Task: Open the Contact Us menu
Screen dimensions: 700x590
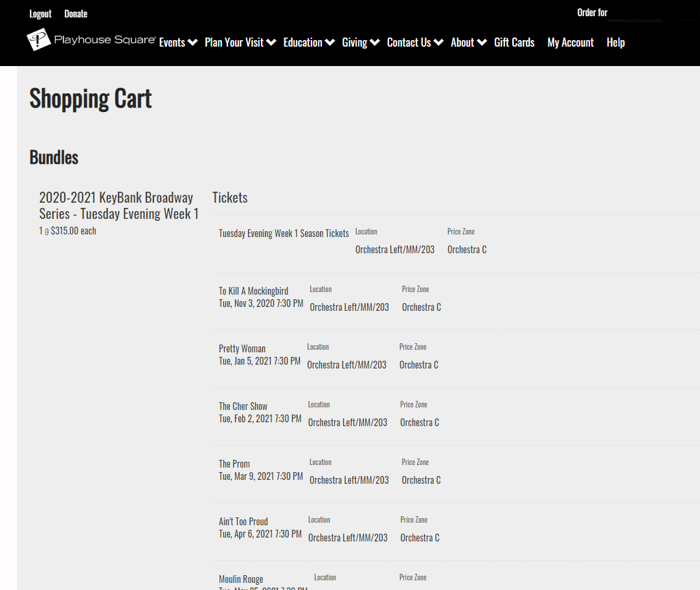Action: pyautogui.click(x=409, y=43)
